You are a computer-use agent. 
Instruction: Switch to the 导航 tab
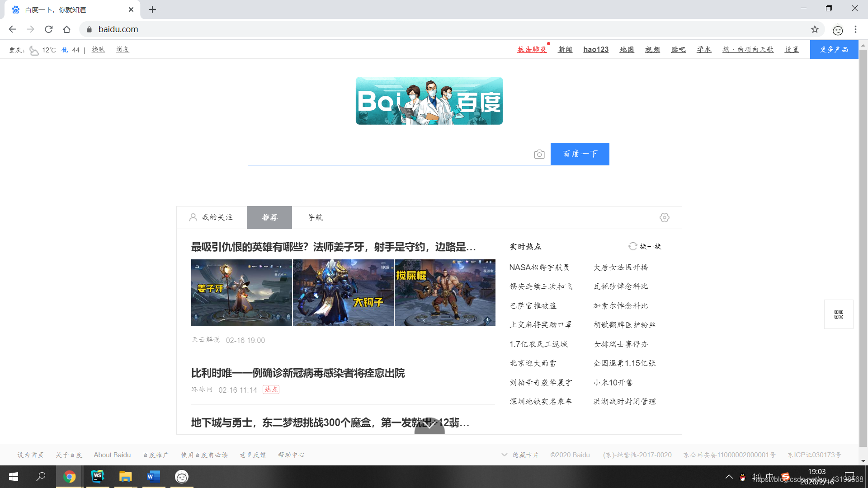pos(315,217)
